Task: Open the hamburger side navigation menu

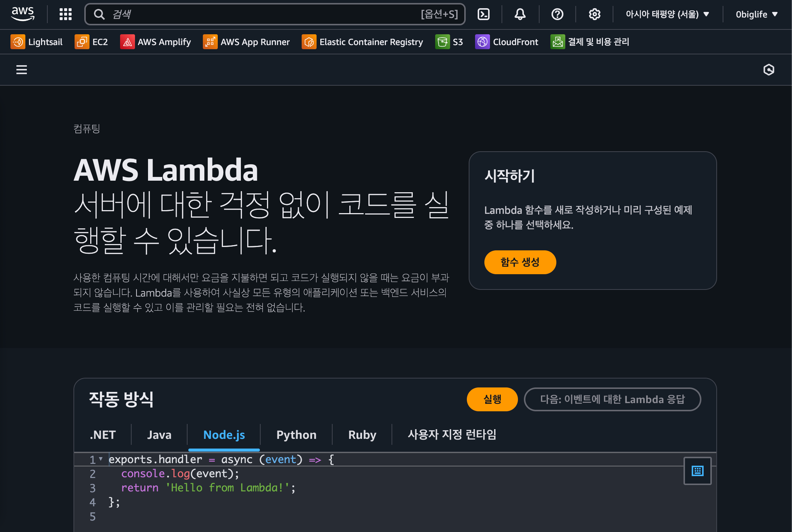Action: (22, 70)
